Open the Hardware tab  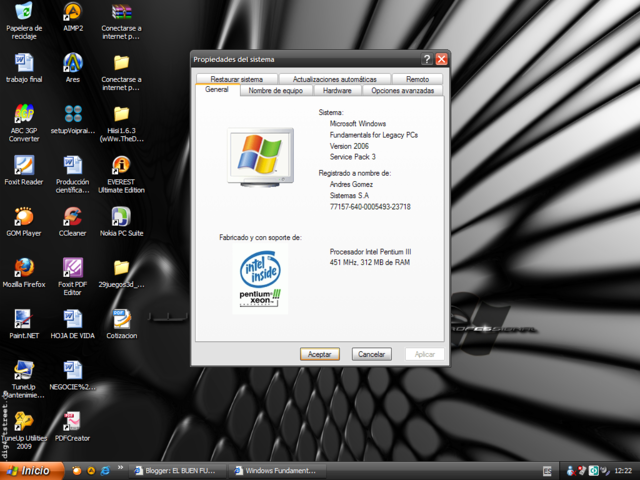click(337, 90)
